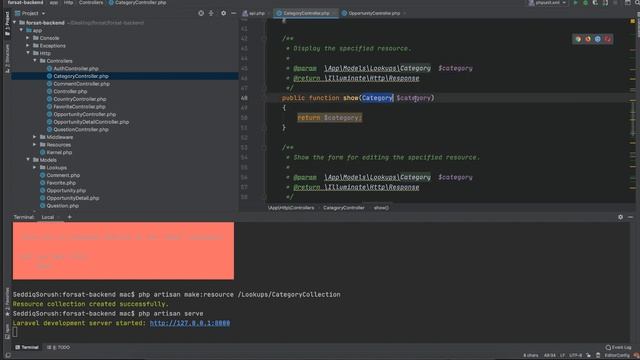Select AuthController.php in the tree
The image size is (640, 360).
pos(76,69)
